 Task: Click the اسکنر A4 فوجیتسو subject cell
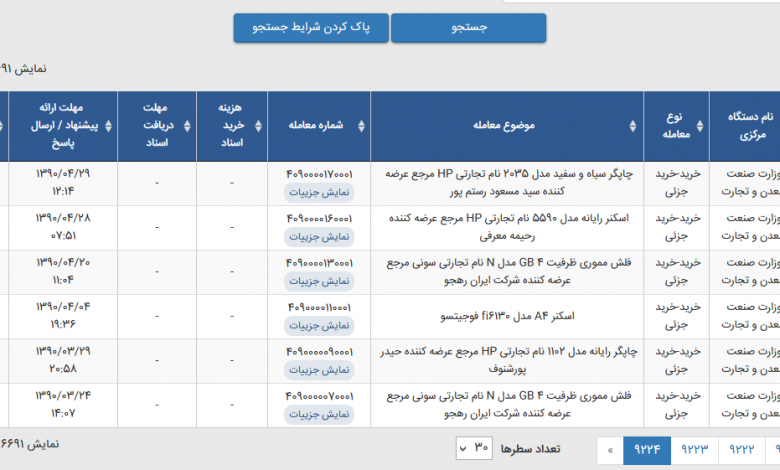(x=507, y=316)
